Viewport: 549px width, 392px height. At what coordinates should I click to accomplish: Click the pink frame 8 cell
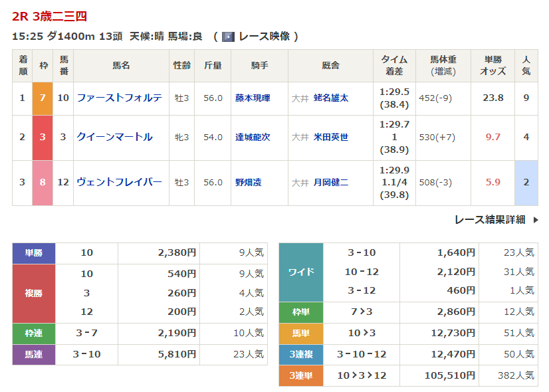coord(42,182)
